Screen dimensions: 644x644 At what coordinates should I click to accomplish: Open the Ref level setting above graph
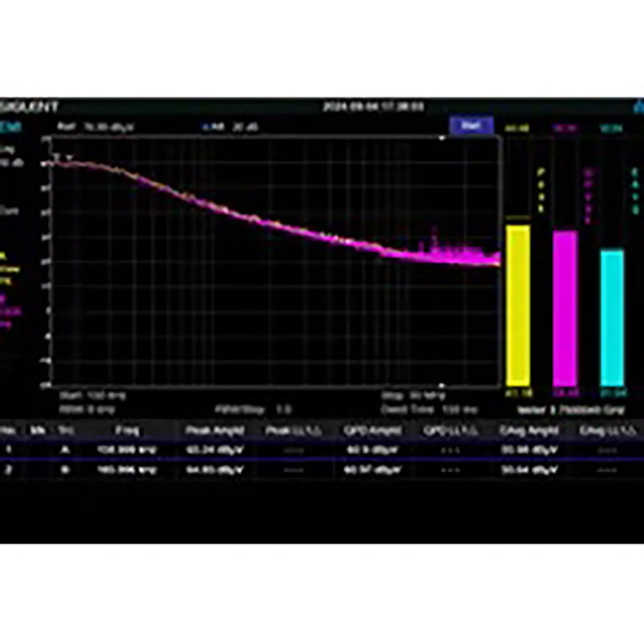(96, 126)
